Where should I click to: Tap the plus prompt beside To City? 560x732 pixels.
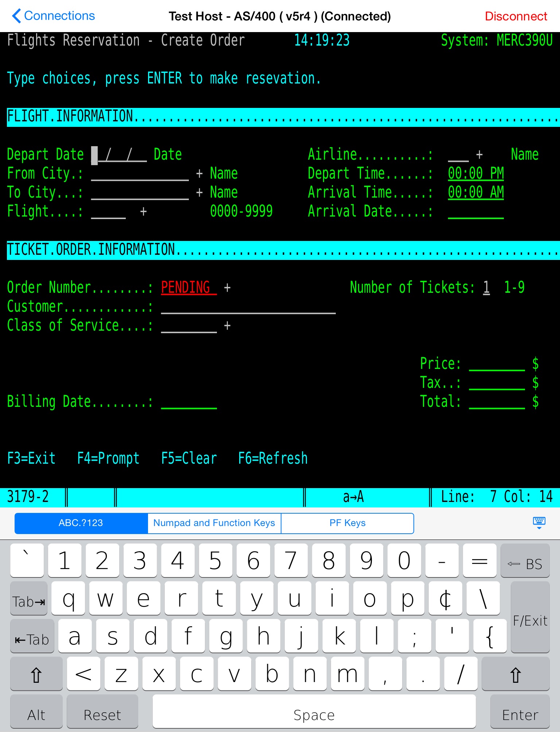[x=199, y=192]
